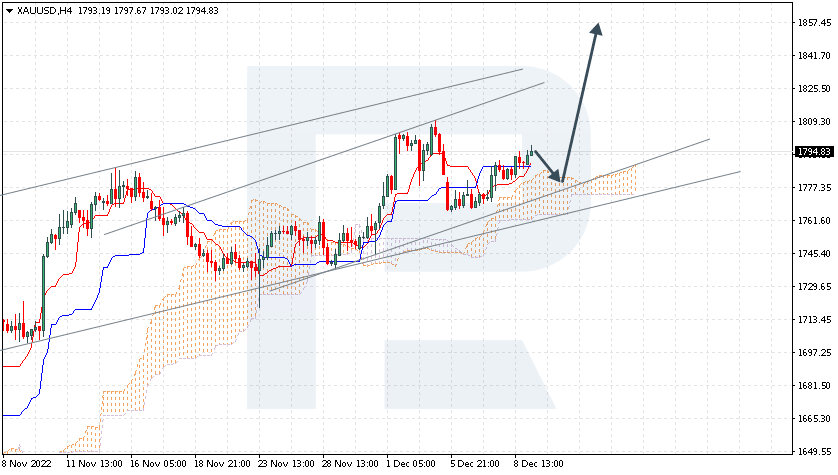Click the 1809.30 price level label
The width and height of the screenshot is (838, 475).
click(x=814, y=122)
